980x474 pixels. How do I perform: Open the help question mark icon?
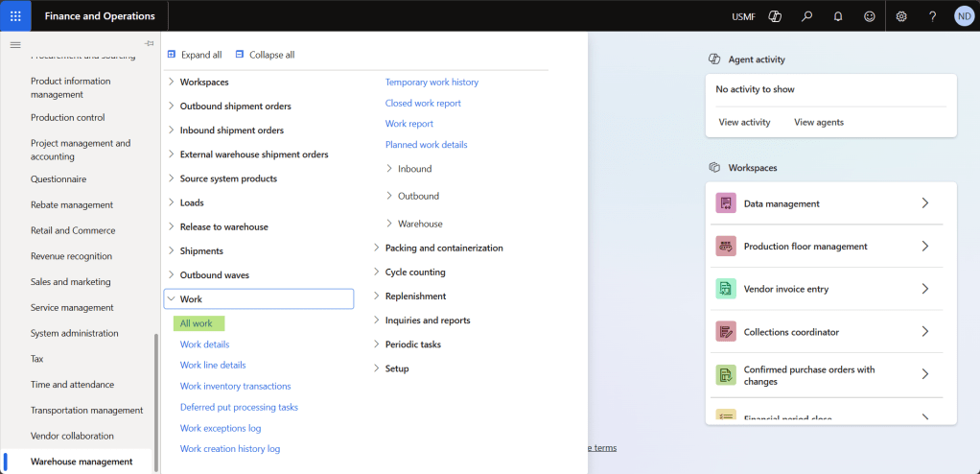[932, 16]
